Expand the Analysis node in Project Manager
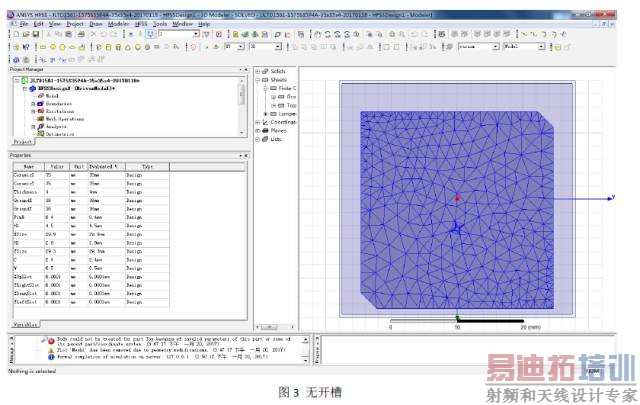This screenshot has height=405, width=640. pos(33,127)
